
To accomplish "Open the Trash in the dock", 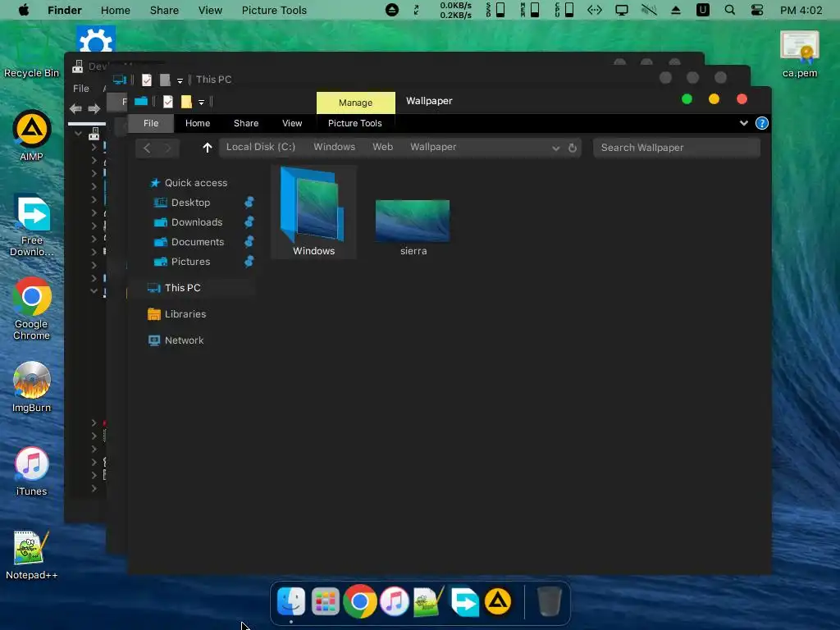I will 549,601.
